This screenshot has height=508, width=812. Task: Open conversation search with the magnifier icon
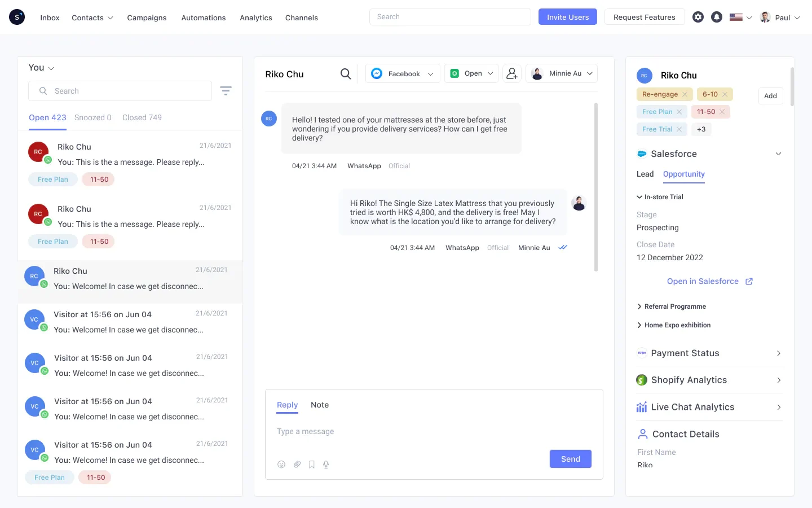(x=346, y=73)
